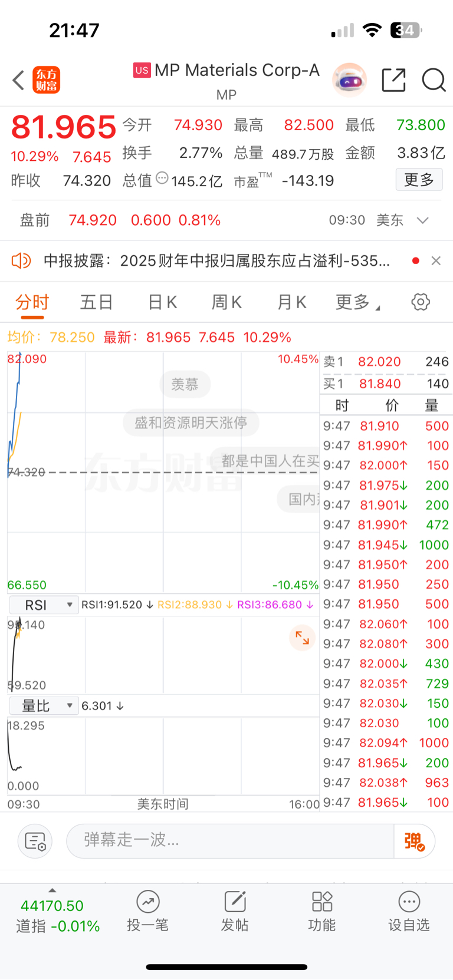Tap the current price 81.965
Viewport: 453px width, 980px height.
click(64, 127)
